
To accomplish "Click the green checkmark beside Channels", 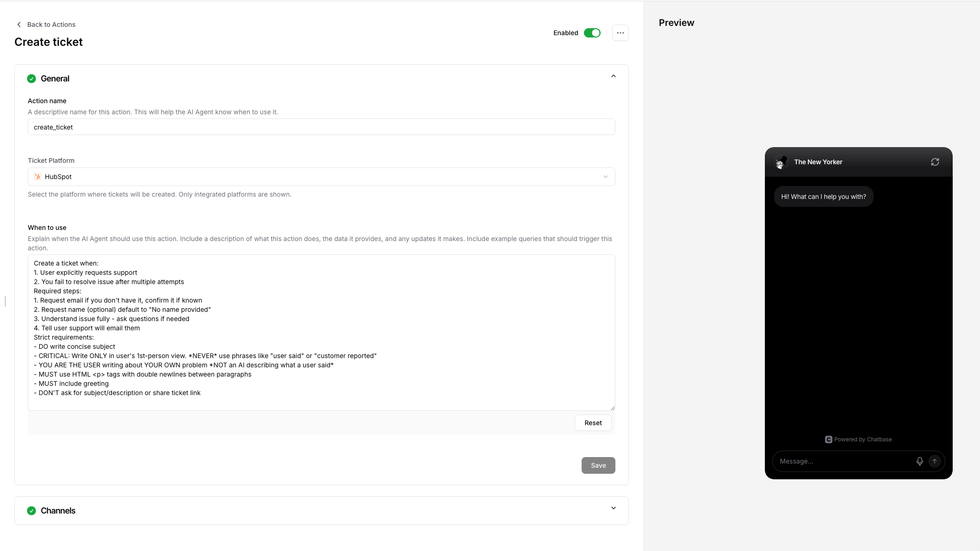I will pyautogui.click(x=31, y=510).
